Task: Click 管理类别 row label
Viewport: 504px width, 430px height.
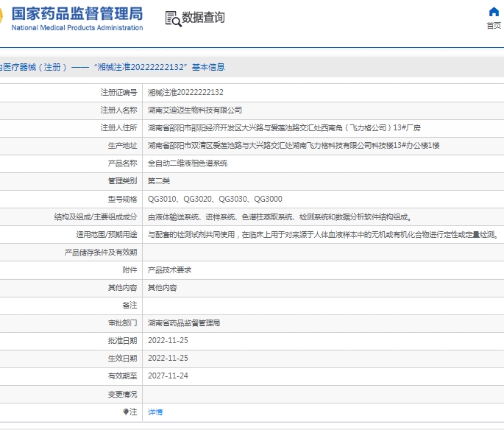Action: (122, 181)
